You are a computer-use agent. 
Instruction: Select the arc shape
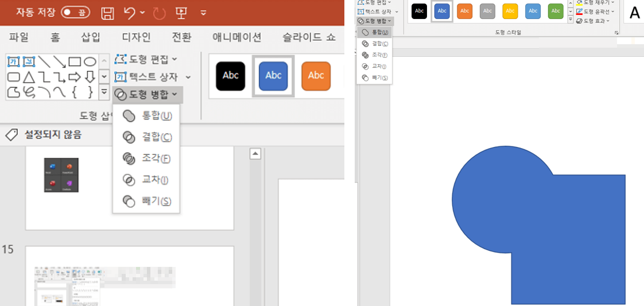click(x=44, y=92)
